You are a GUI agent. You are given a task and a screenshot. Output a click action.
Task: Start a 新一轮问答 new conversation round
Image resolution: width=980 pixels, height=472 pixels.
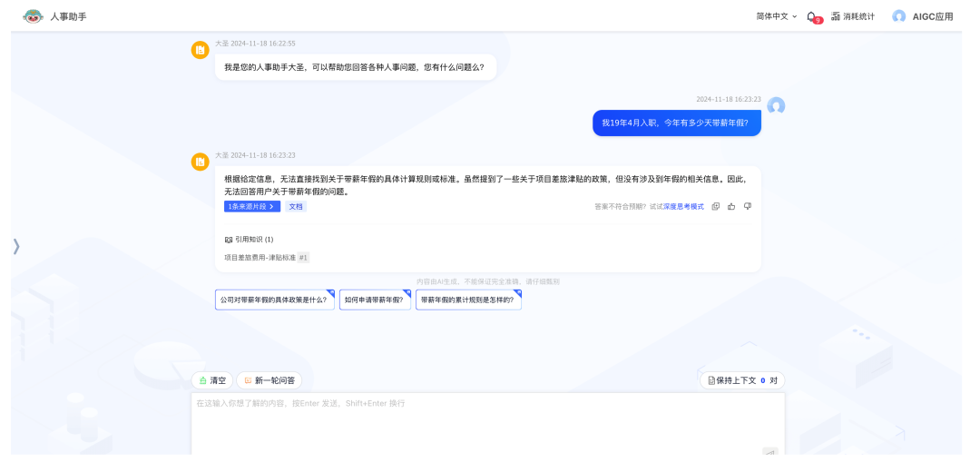tap(269, 380)
